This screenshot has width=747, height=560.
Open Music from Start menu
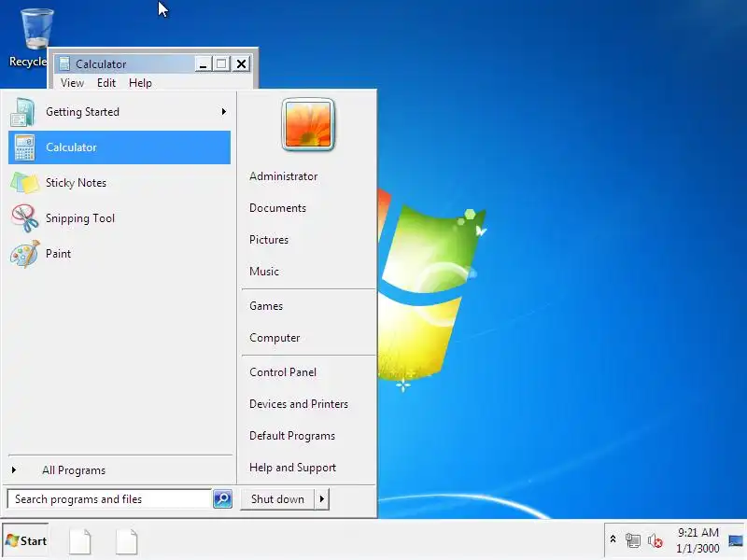click(x=264, y=272)
